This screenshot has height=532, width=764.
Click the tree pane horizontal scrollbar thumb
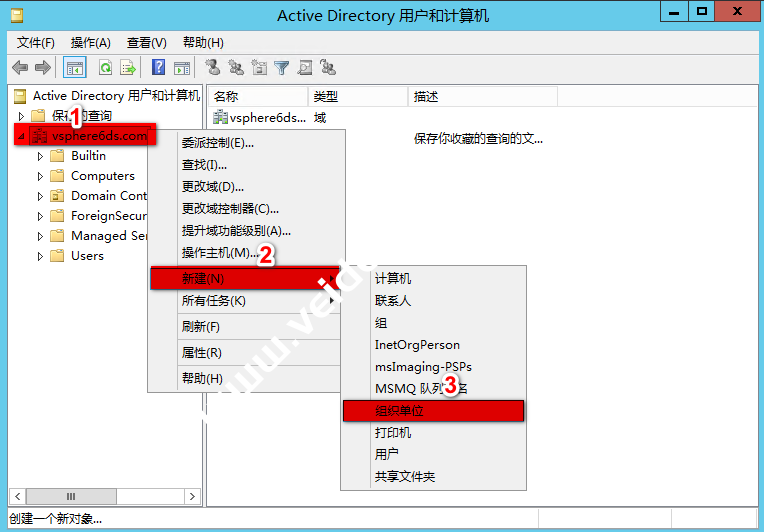click(71, 496)
